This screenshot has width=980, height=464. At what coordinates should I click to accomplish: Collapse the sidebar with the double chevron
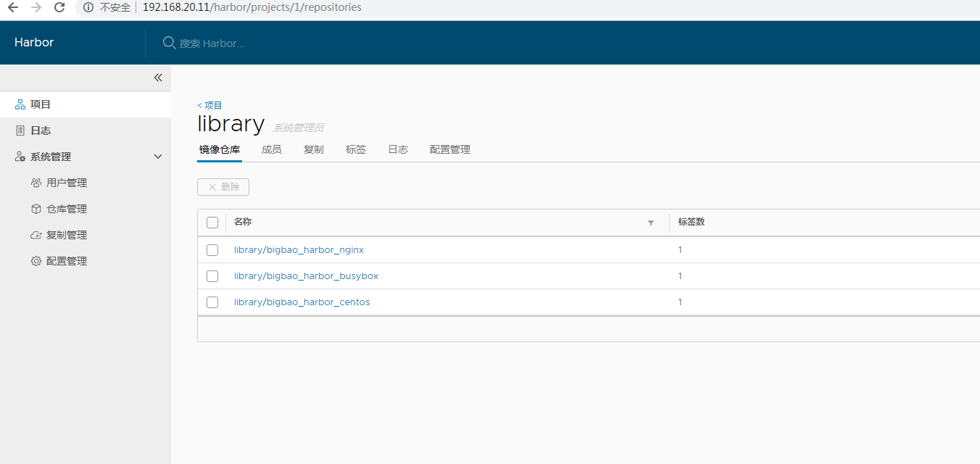pos(158,78)
